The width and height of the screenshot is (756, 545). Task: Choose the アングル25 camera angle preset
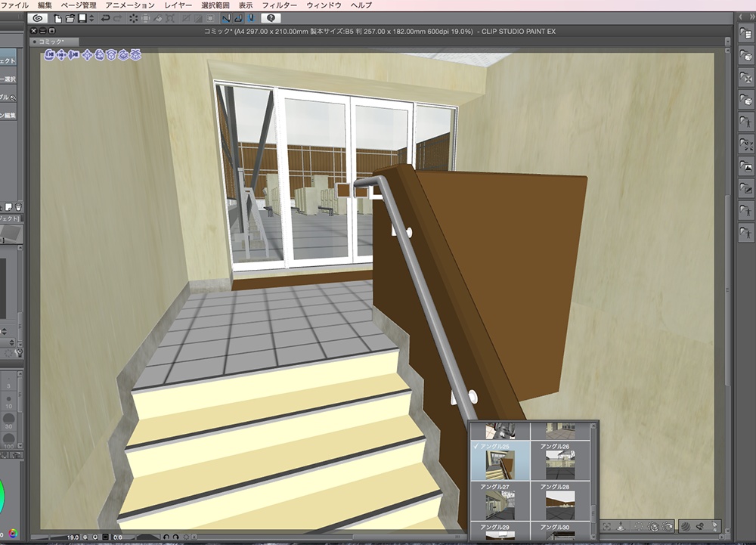click(x=500, y=460)
